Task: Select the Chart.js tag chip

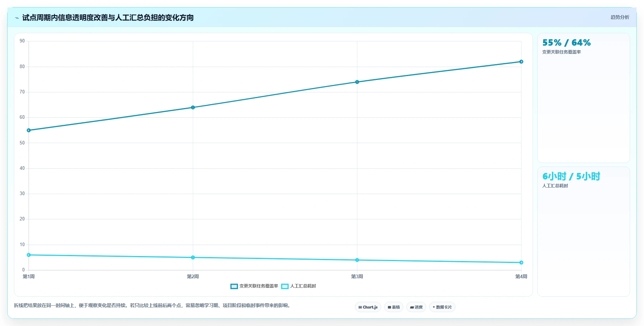Action: [x=368, y=307]
